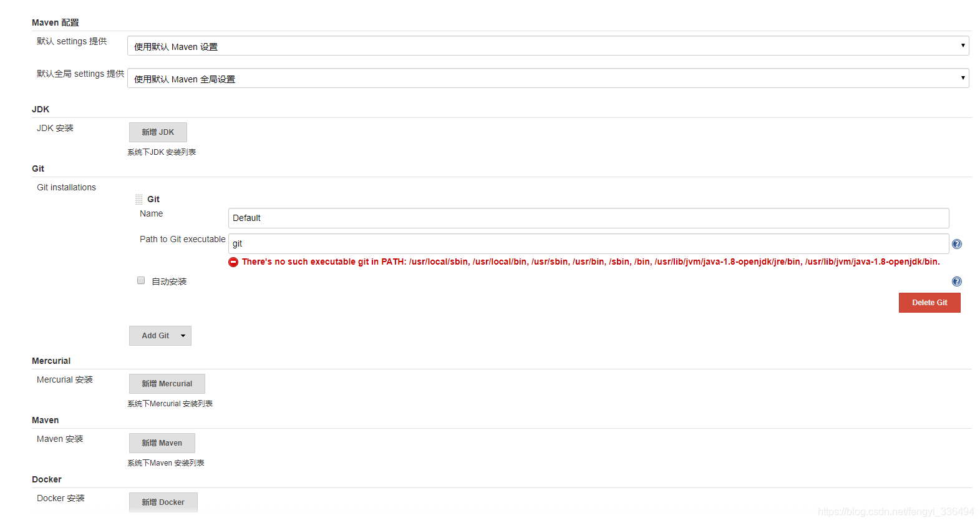980x523 pixels.
Task: Click the Git PATH error message text
Action: [591, 261]
